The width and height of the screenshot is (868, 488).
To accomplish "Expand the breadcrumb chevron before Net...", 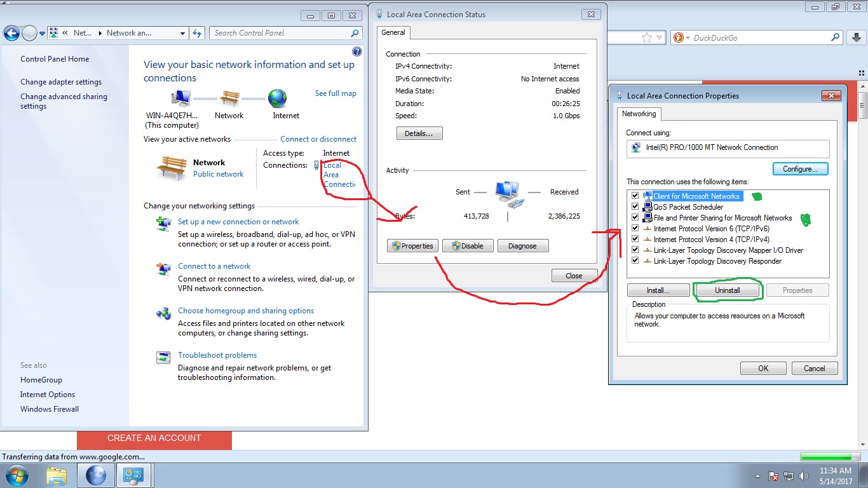I will point(65,33).
